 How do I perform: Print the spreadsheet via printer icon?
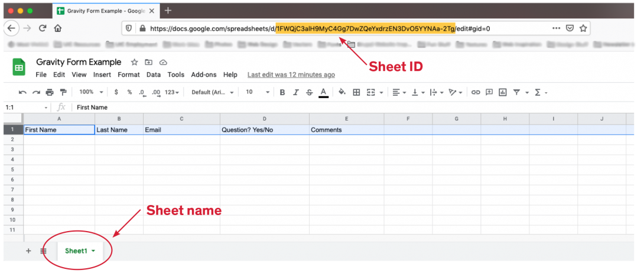point(50,92)
